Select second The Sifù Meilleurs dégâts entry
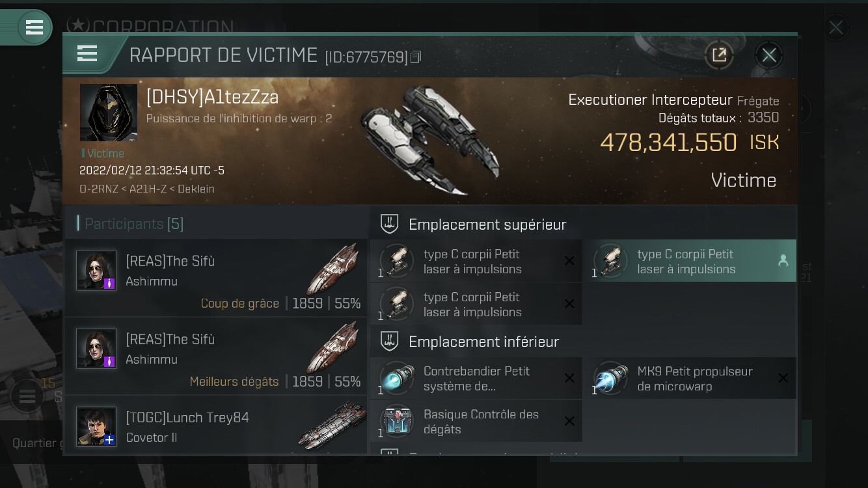The height and width of the screenshot is (488, 868). (215, 357)
